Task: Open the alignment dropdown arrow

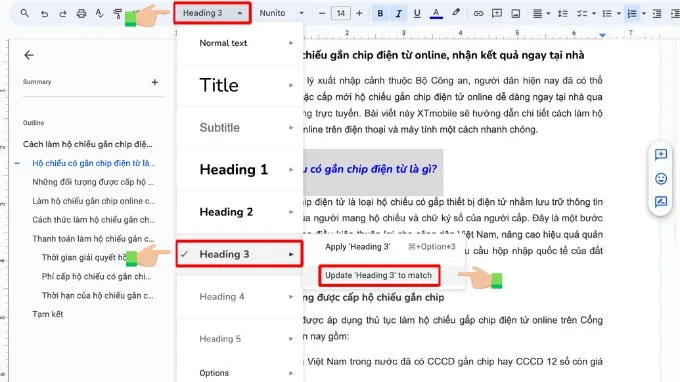Action: 548,13
